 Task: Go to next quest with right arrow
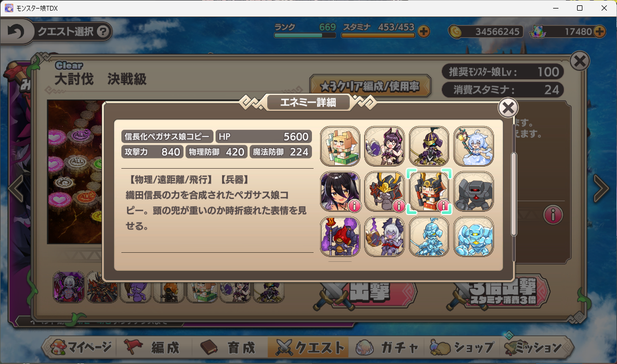pos(601,189)
